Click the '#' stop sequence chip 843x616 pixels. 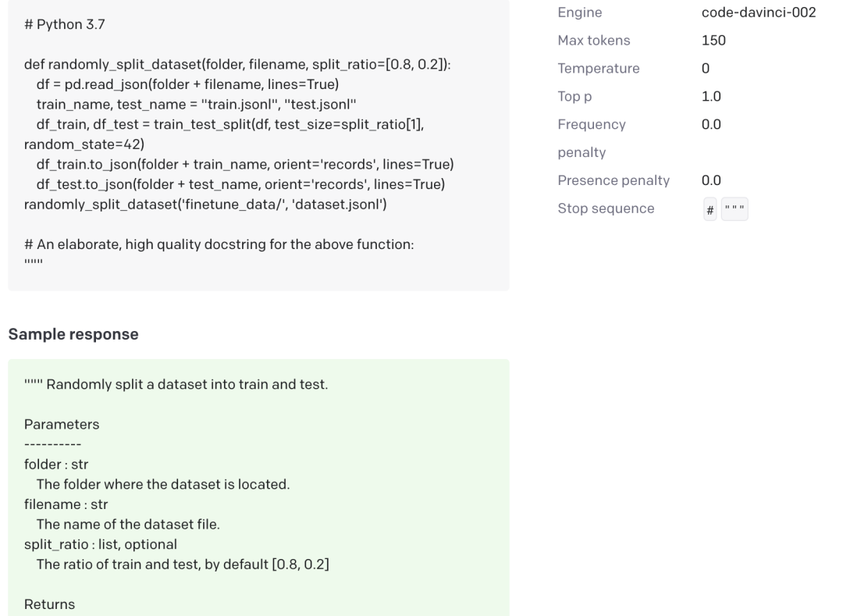(x=710, y=209)
